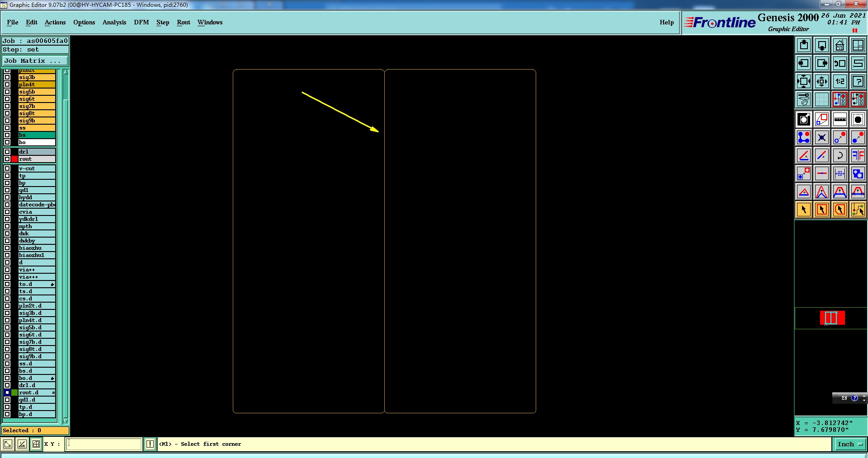This screenshot has width=868, height=458.
Task: Select the rotate arrow tool icon
Action: [x=840, y=156]
